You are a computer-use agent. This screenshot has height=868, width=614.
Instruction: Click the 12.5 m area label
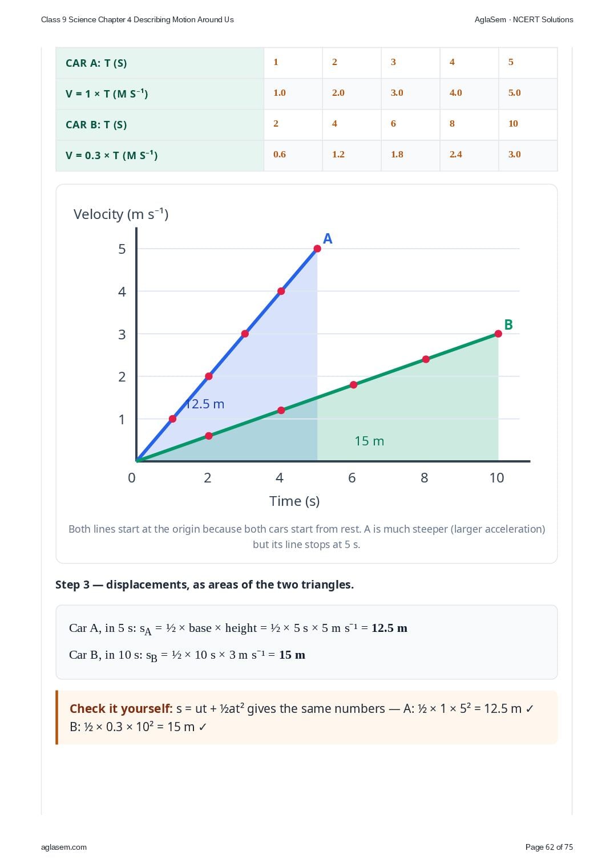click(205, 404)
